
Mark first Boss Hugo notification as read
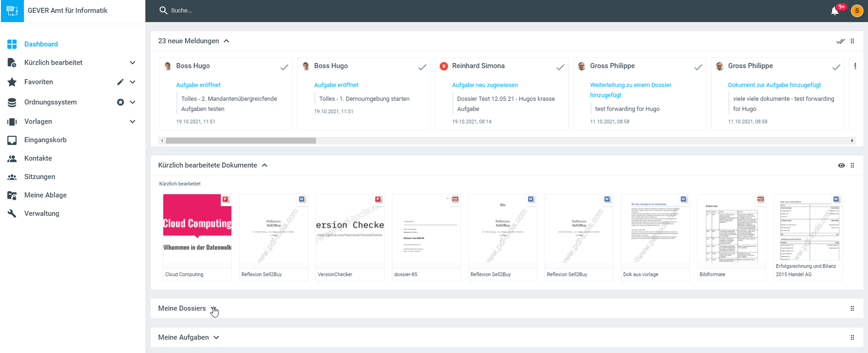pos(284,67)
